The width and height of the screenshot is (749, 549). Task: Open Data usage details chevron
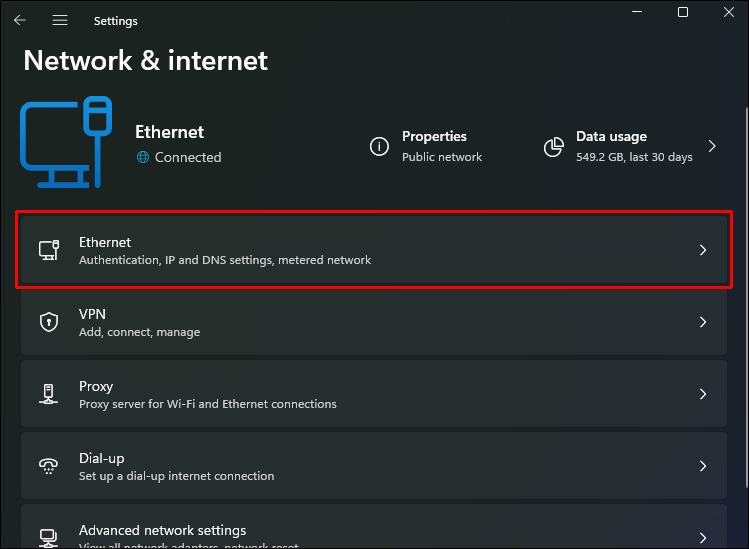click(x=712, y=147)
